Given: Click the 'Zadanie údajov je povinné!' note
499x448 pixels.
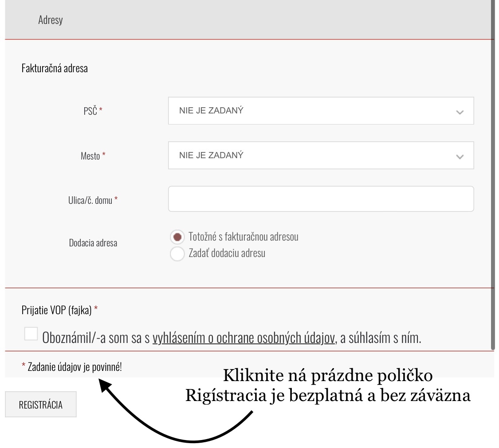Looking at the screenshot, I should pyautogui.click(x=71, y=366).
